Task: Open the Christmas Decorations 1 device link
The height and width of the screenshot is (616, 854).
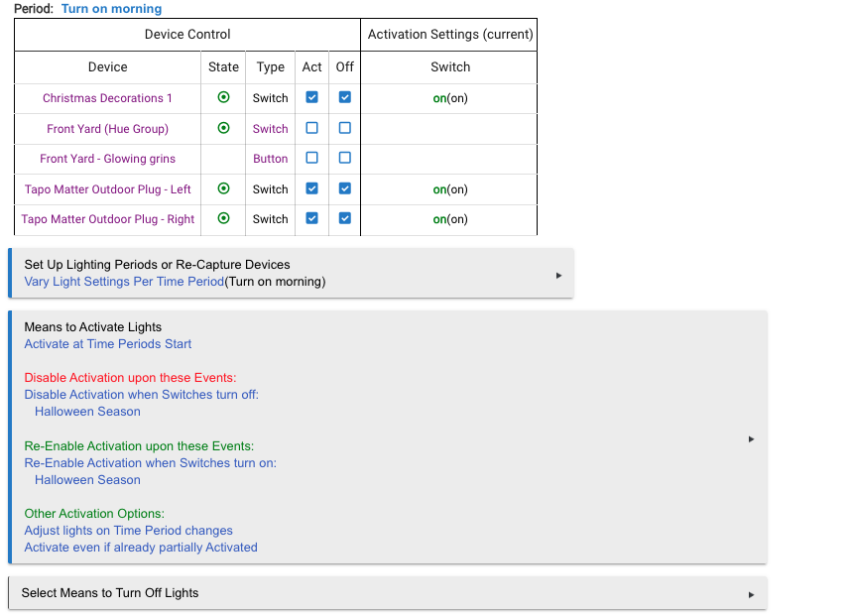Action: 107,98
